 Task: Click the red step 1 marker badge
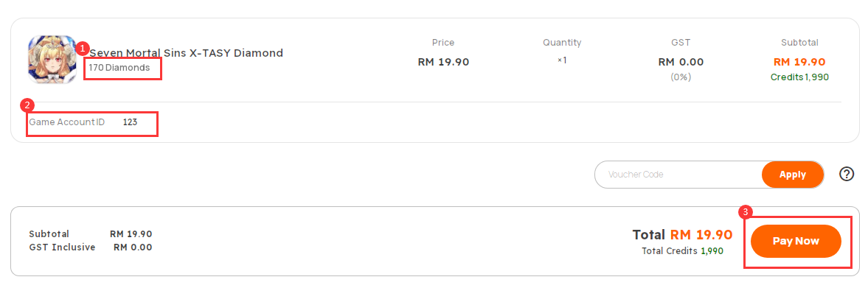click(82, 48)
